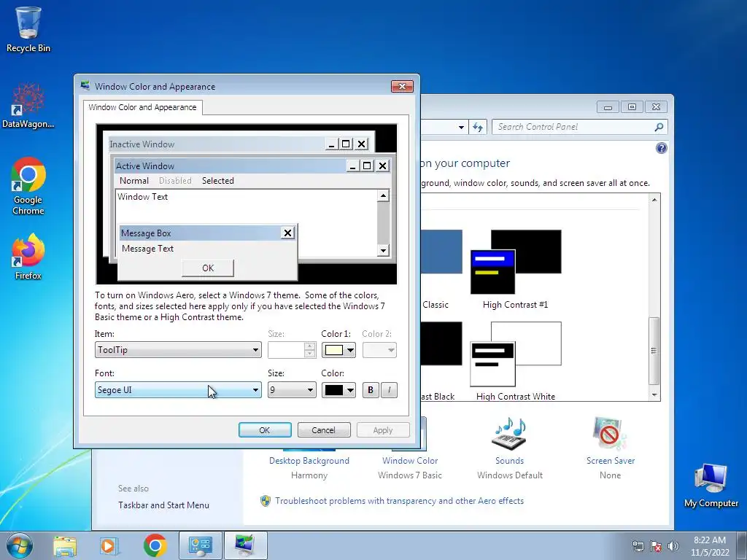Screen dimensions: 747x560
Task: Click the Message Box preview title
Action: pyautogui.click(x=146, y=233)
